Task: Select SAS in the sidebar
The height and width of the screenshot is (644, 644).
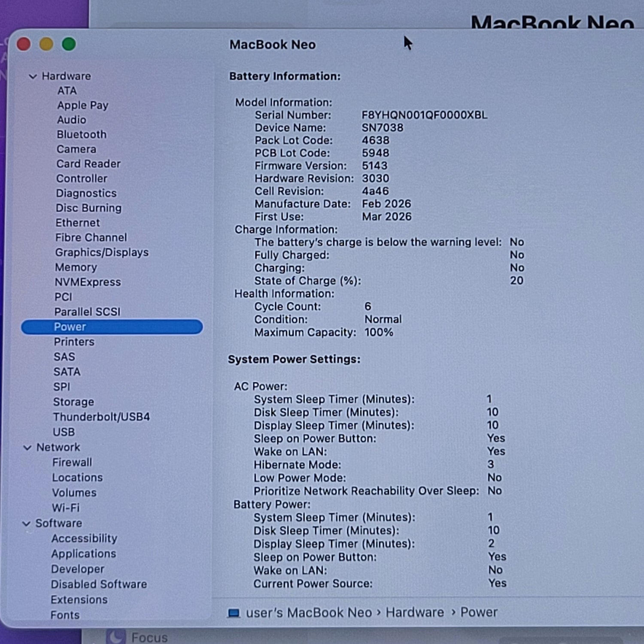Action: pyautogui.click(x=64, y=357)
